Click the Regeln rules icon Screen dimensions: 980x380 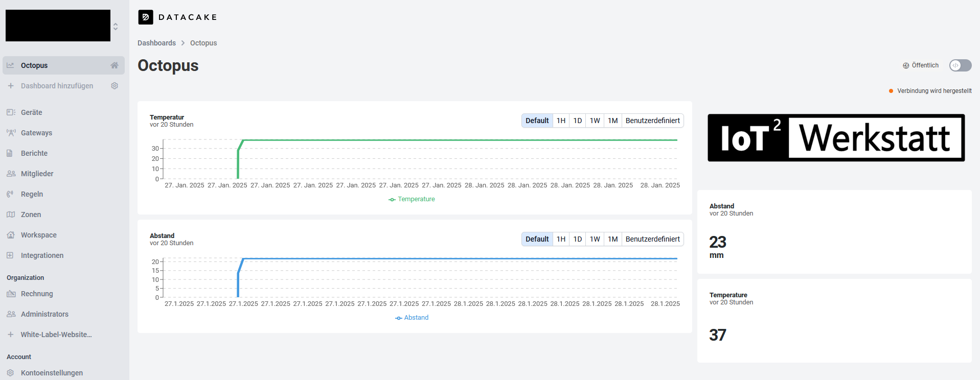click(11, 194)
